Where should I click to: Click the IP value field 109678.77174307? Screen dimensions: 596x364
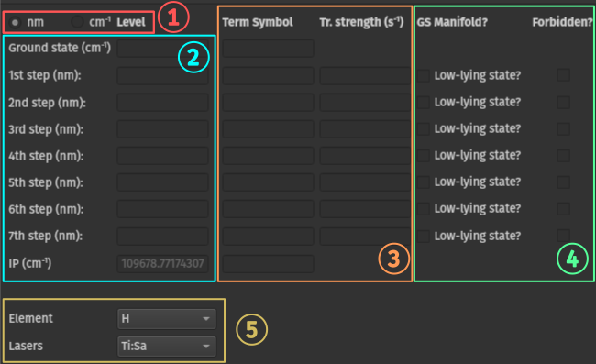click(x=162, y=264)
